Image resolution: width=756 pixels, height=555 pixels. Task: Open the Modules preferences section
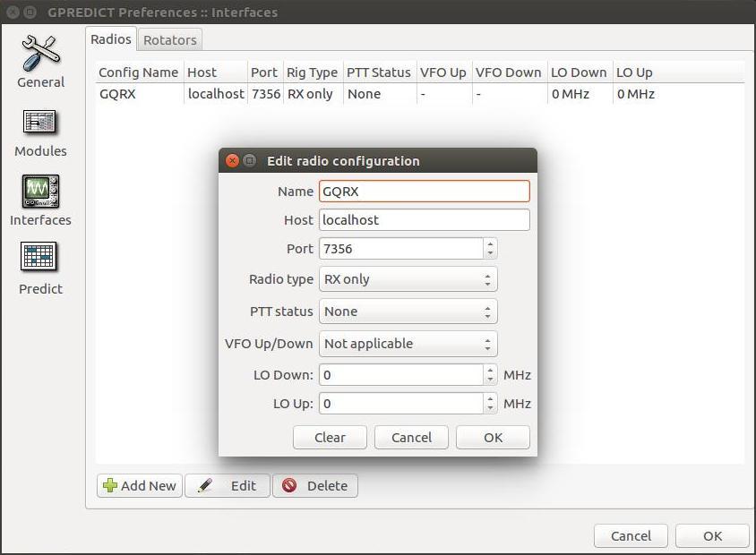pyautogui.click(x=40, y=133)
